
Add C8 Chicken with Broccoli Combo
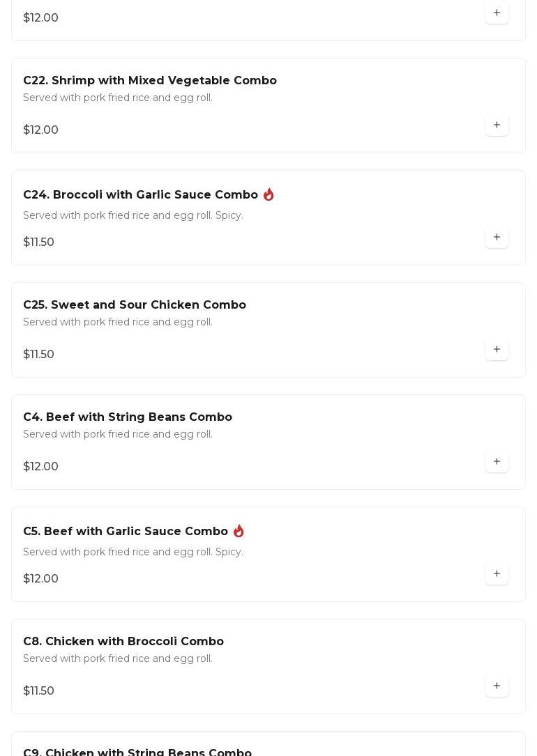[x=497, y=686]
